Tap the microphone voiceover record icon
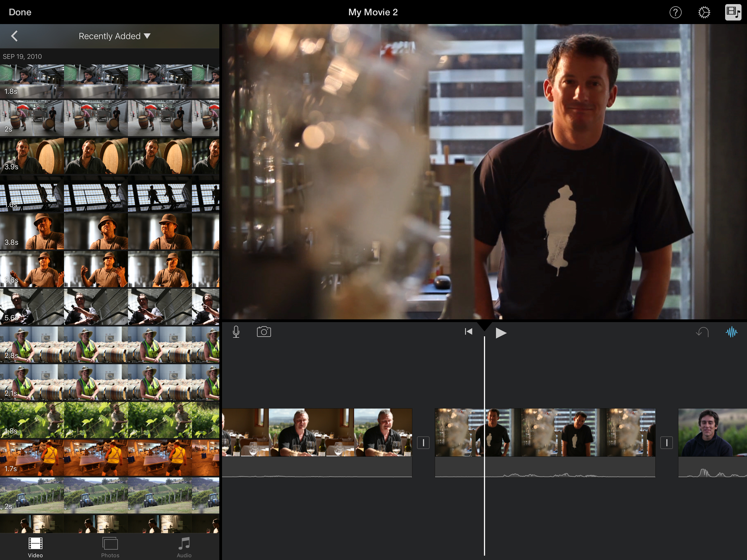Image resolution: width=747 pixels, height=560 pixels. click(x=236, y=332)
